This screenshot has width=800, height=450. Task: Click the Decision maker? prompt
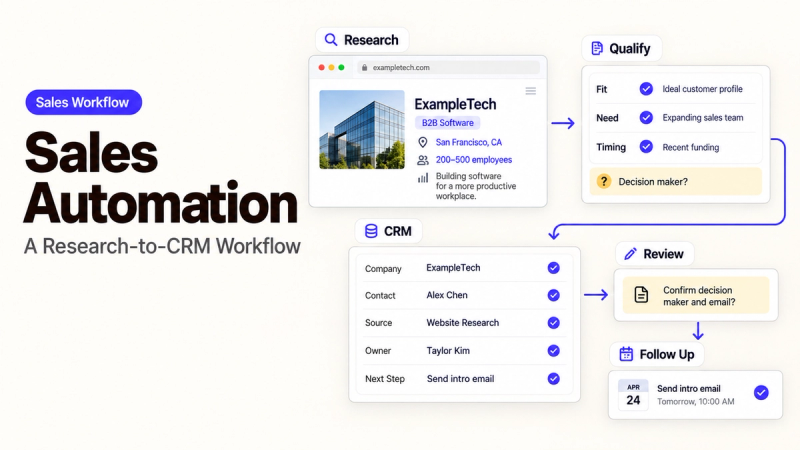(x=676, y=181)
